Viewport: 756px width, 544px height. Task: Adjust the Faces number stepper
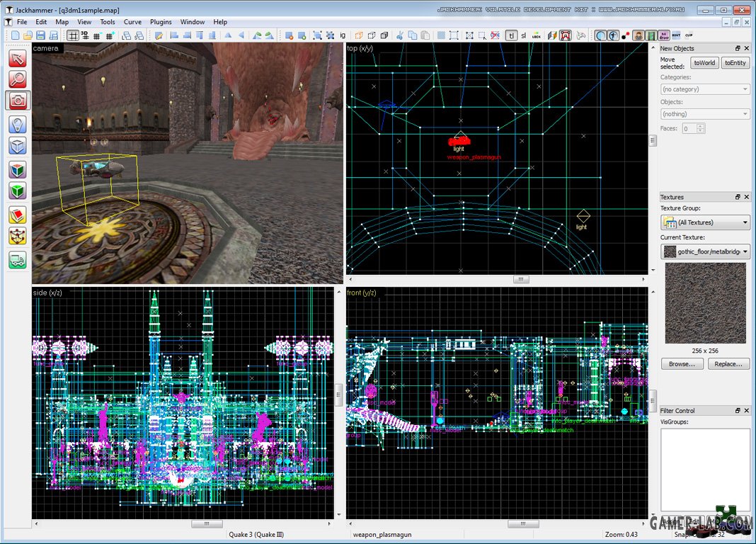pos(701,128)
